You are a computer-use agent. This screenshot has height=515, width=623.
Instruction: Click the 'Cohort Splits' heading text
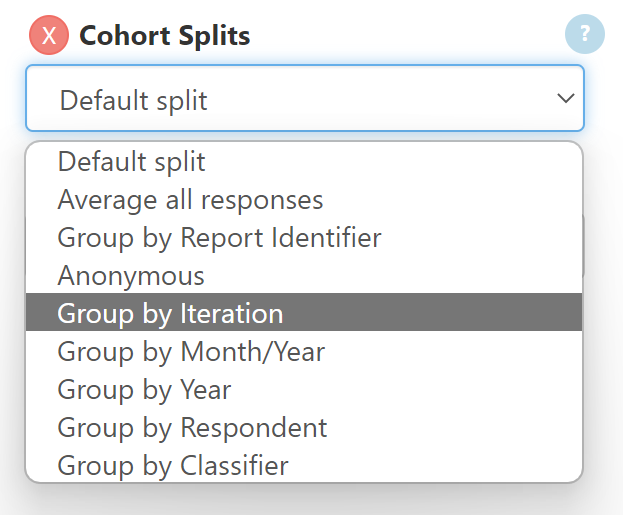coord(165,36)
